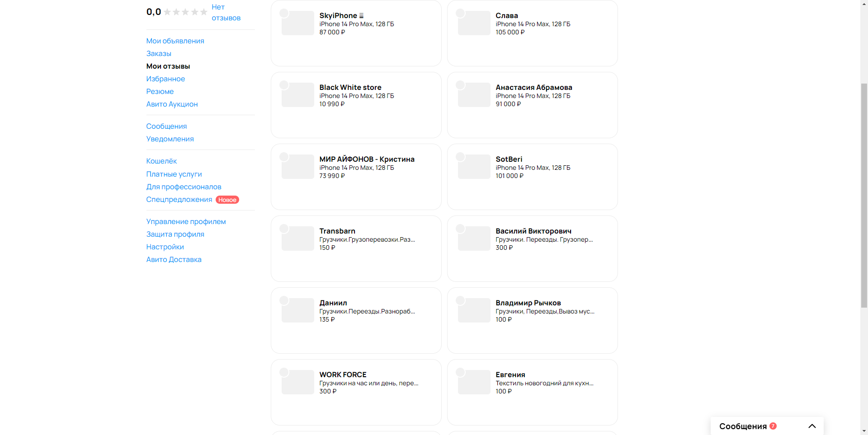
Task: Click Василий Викторович seller name
Action: pyautogui.click(x=533, y=231)
